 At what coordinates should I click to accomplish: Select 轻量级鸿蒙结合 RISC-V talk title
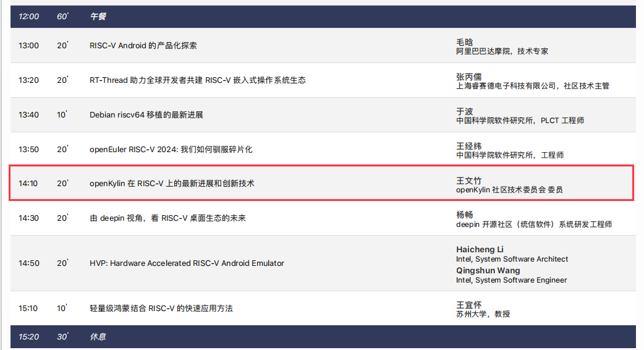[x=161, y=309]
